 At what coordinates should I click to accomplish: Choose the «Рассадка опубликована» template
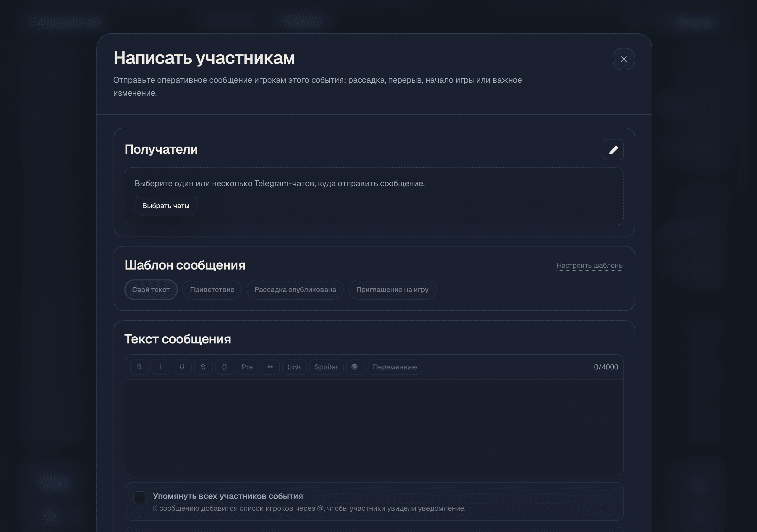pos(295,289)
